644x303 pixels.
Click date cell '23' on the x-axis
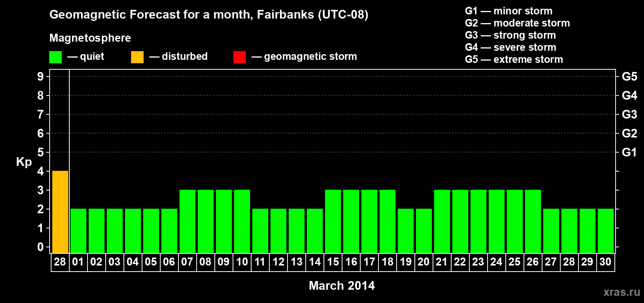(478, 262)
